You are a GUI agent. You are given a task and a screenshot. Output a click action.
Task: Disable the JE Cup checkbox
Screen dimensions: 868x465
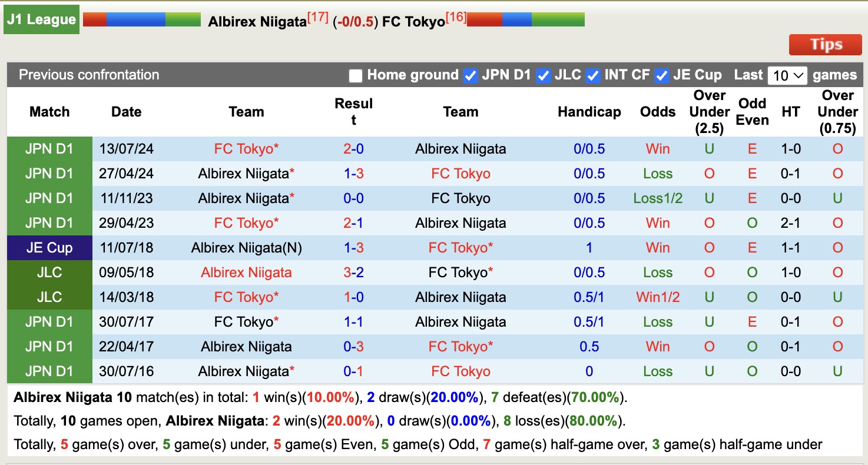pos(661,75)
